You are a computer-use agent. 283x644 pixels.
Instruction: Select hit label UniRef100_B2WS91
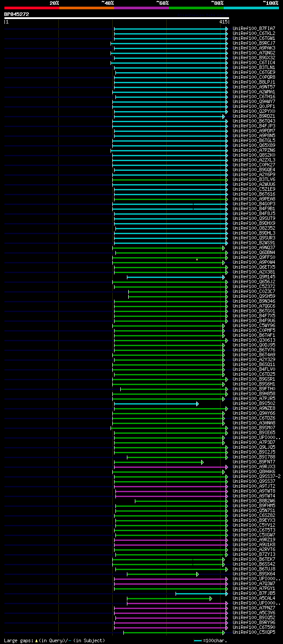point(253,243)
